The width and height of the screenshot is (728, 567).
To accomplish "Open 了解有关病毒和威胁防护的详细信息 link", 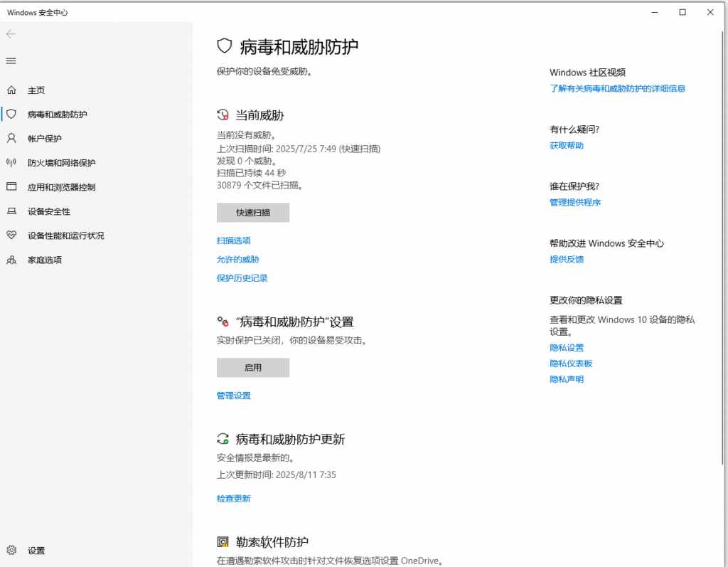I will pos(617,88).
